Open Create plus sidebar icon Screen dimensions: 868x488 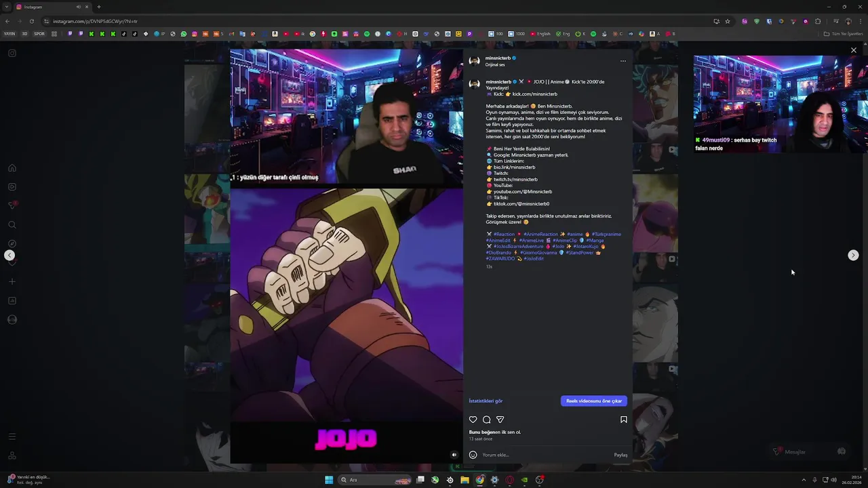pyautogui.click(x=12, y=282)
